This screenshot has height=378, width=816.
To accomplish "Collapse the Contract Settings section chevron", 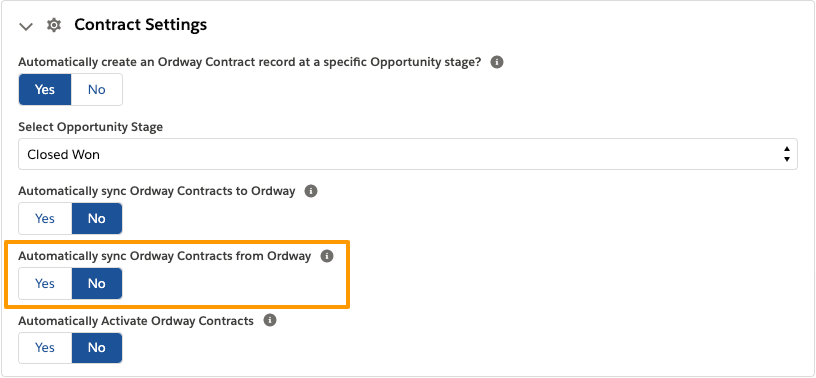I will pyautogui.click(x=26, y=26).
